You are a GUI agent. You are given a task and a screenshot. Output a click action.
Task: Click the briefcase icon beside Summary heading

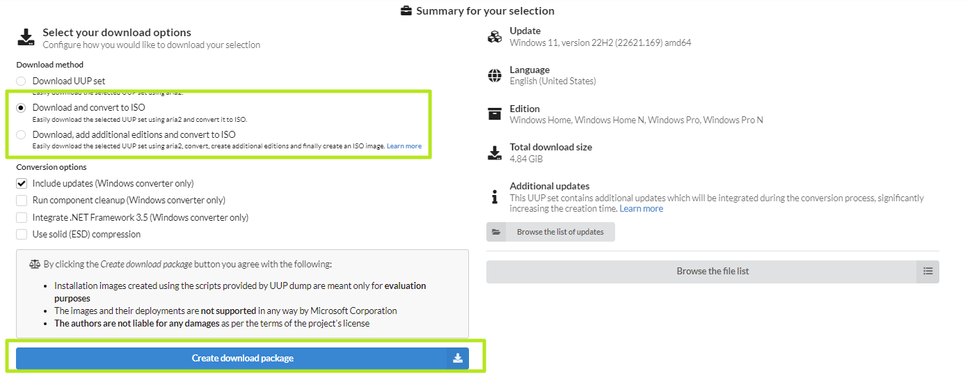coord(406,11)
